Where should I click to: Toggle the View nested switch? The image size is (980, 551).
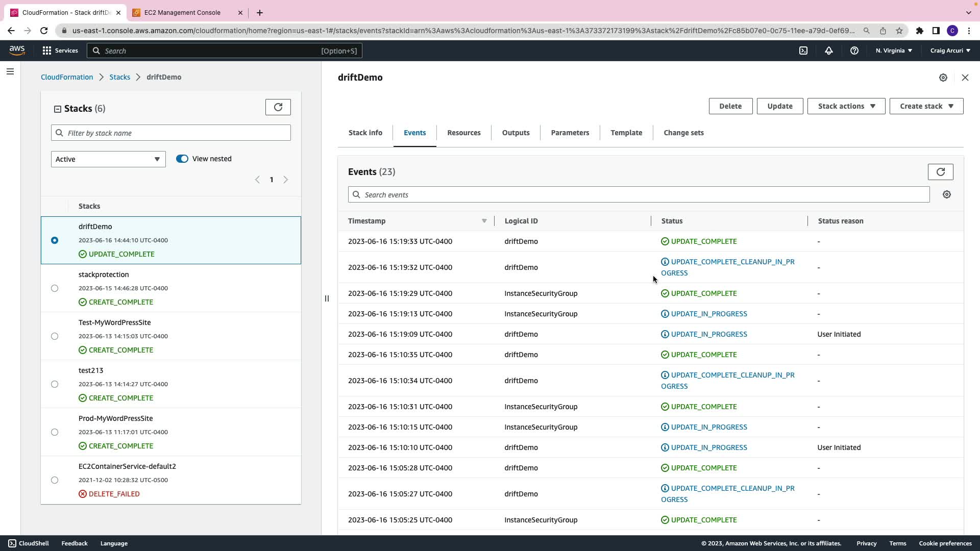point(182,159)
